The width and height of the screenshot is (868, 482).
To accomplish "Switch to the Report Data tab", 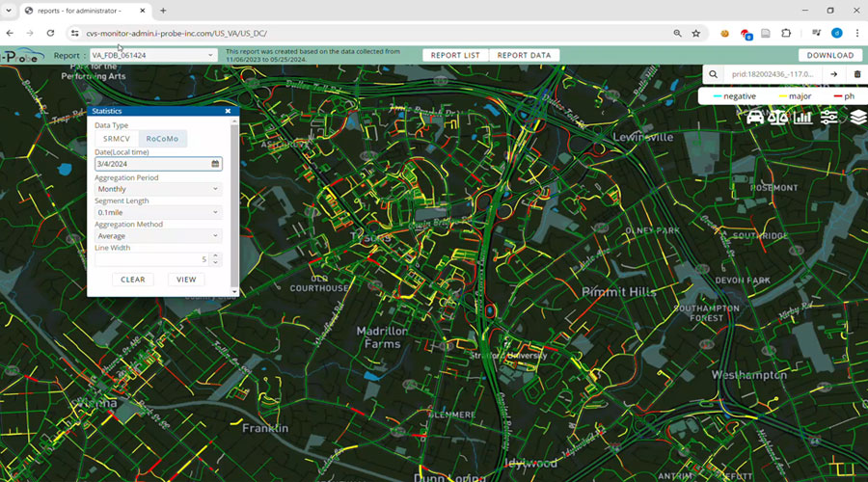I will tap(524, 56).
